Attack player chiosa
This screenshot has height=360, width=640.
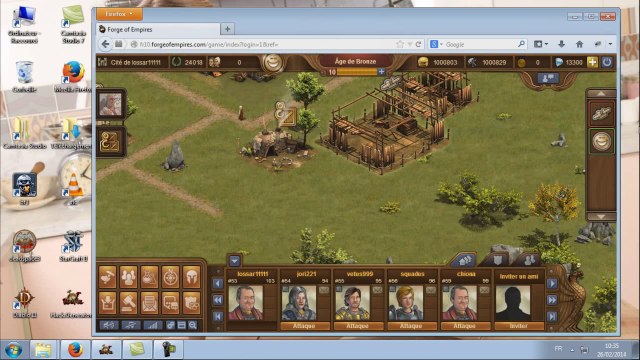click(x=464, y=326)
